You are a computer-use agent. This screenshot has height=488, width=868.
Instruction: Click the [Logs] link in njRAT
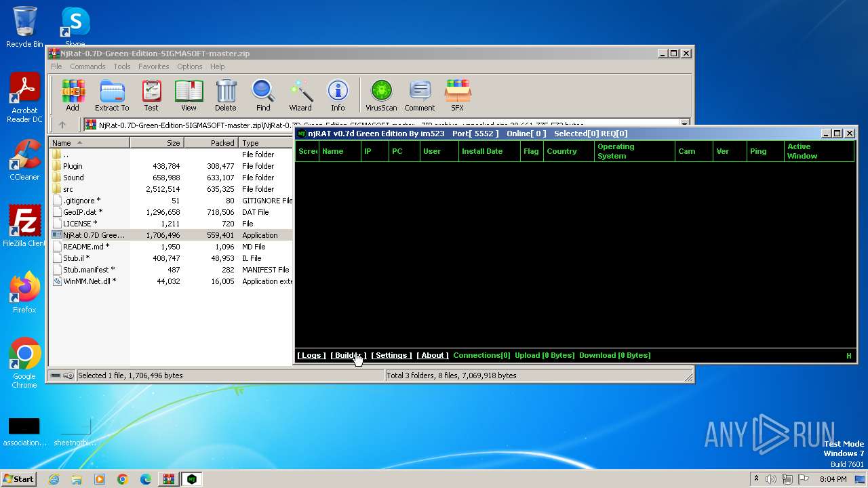[x=311, y=355]
